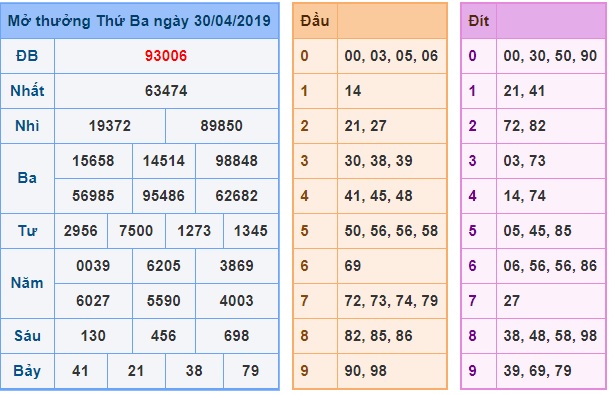Select Đít values '05, 45, 85'
The width and height of the screenshot is (610, 395).
(x=537, y=231)
